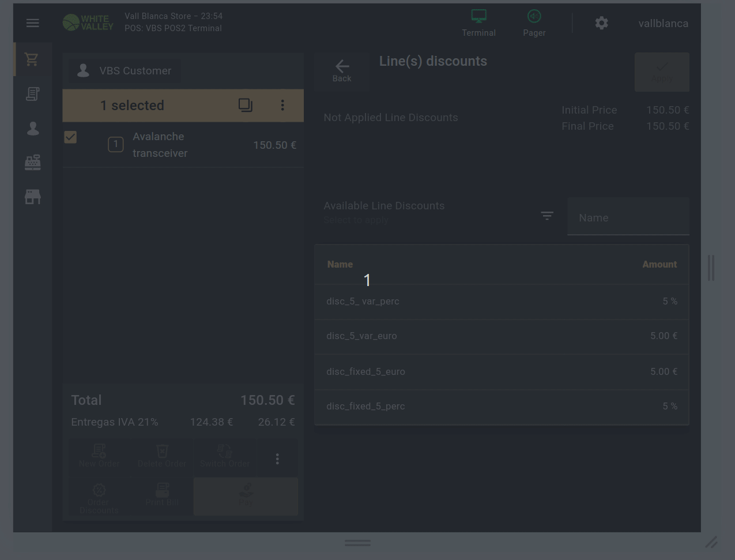Select the disc_5_ var_perc discount
Screen dimensions: 735x560
pyautogui.click(x=502, y=302)
